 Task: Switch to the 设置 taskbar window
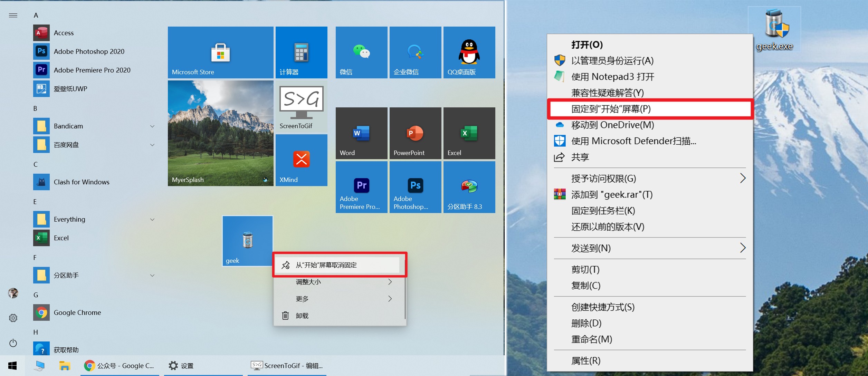(x=203, y=366)
